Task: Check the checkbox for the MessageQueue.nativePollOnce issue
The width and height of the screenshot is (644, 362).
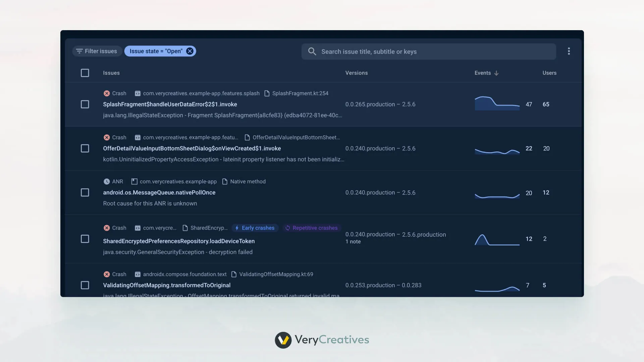Action: 85,192
